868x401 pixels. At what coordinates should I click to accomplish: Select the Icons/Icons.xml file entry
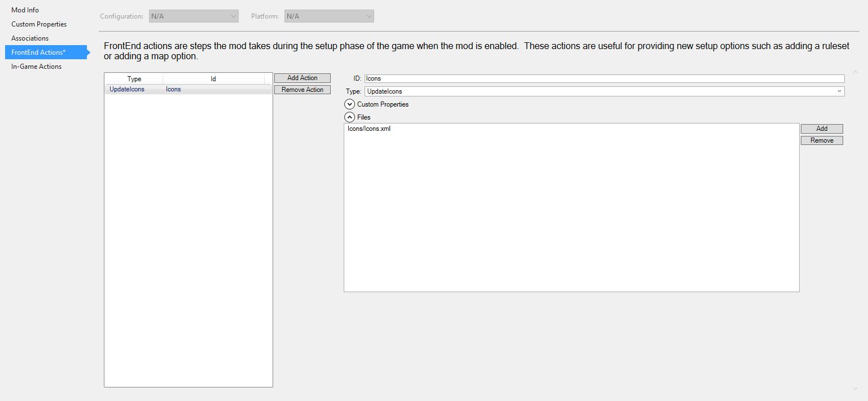click(369, 129)
